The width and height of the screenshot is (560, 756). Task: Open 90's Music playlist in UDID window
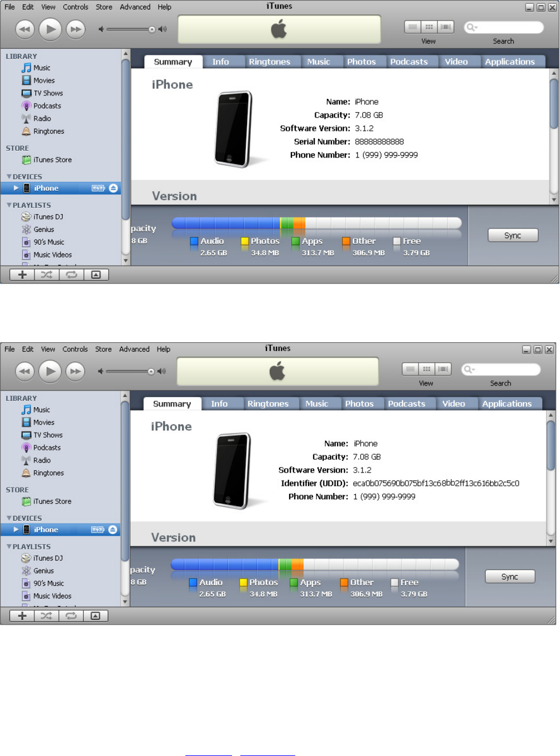tap(48, 584)
